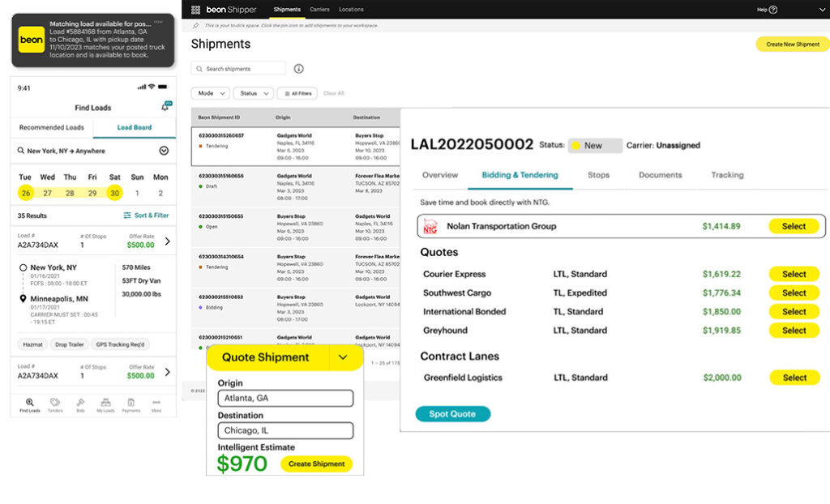Click Create Shipment in the quote widget
The width and height of the screenshot is (830, 504).
(317, 463)
